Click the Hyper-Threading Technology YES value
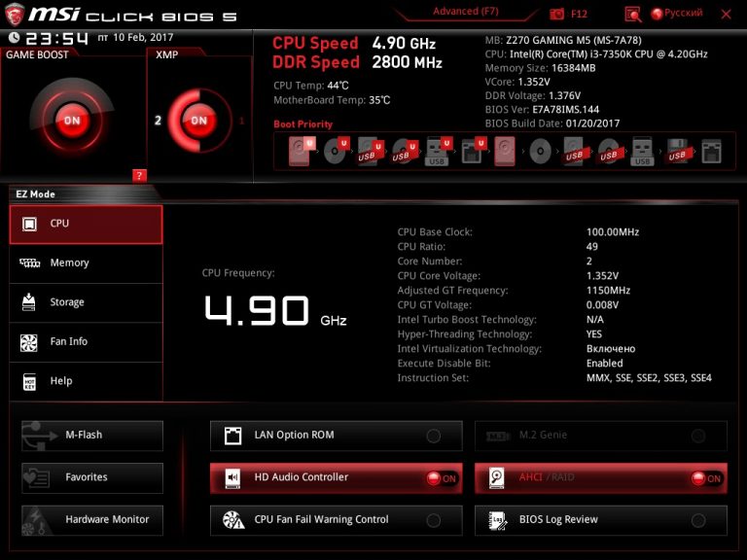The width and height of the screenshot is (747, 560). (594, 334)
